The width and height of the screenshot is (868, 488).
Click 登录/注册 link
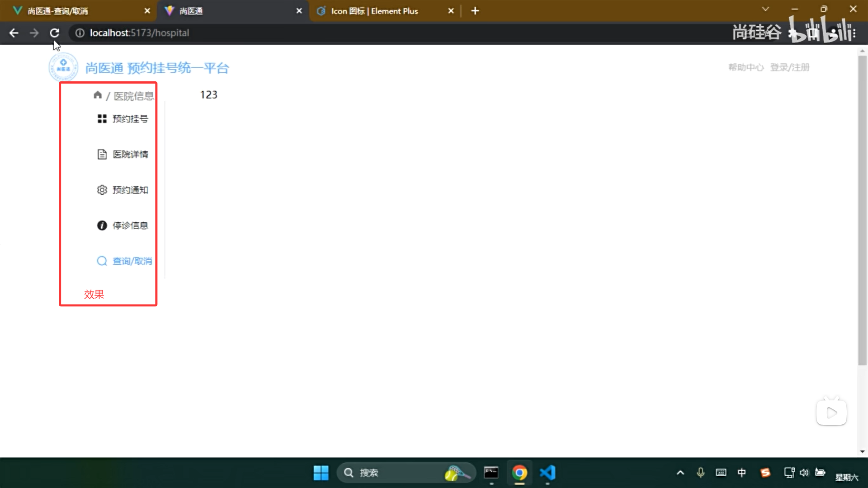coord(790,67)
